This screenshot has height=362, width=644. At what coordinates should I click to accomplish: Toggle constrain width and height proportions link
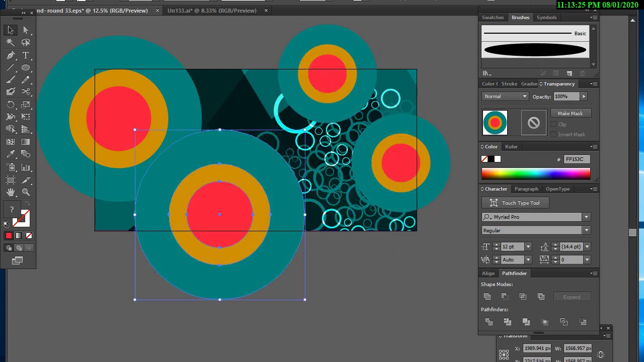600,354
